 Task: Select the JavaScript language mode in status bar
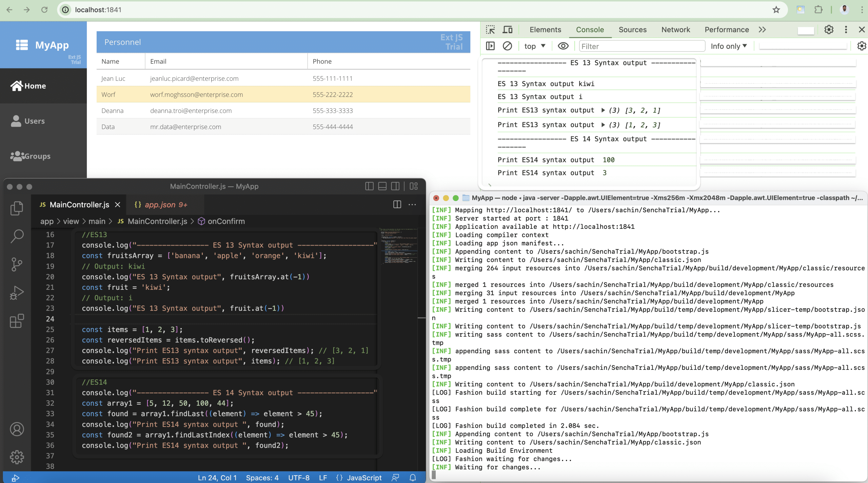pos(364,478)
